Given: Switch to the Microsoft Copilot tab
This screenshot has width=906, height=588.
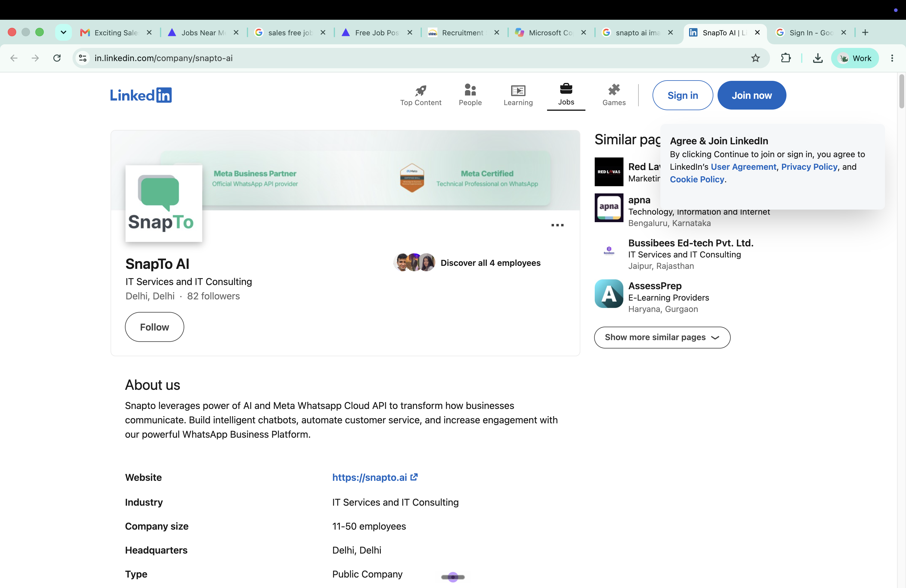Looking at the screenshot, I should coord(550,33).
